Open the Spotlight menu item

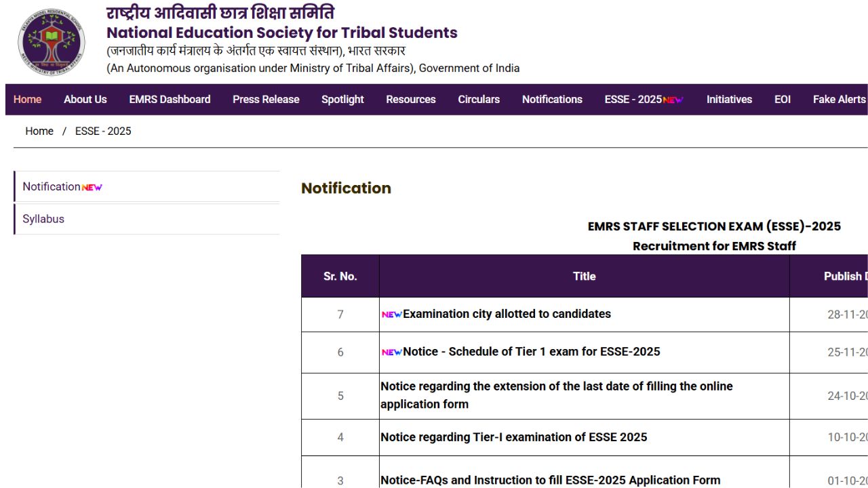(x=342, y=99)
